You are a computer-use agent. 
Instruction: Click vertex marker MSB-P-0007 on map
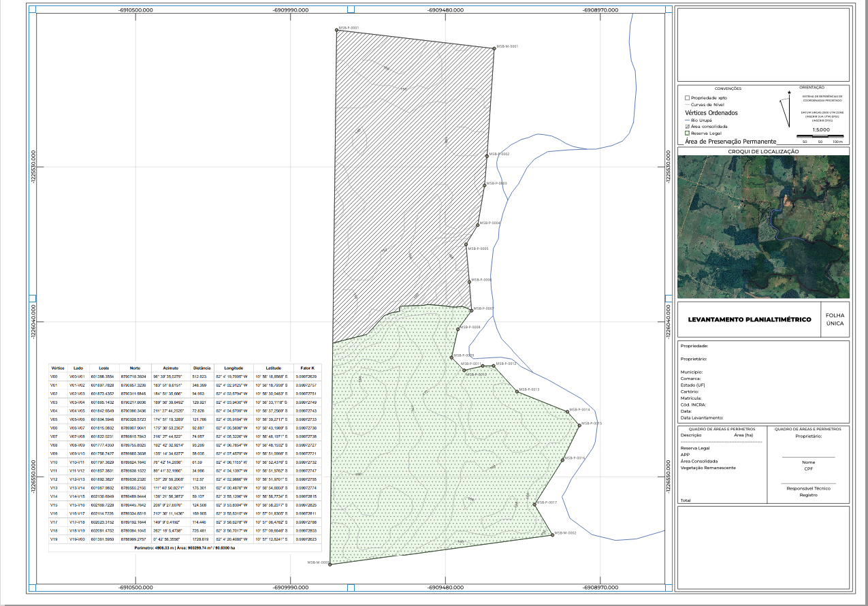[x=471, y=310]
